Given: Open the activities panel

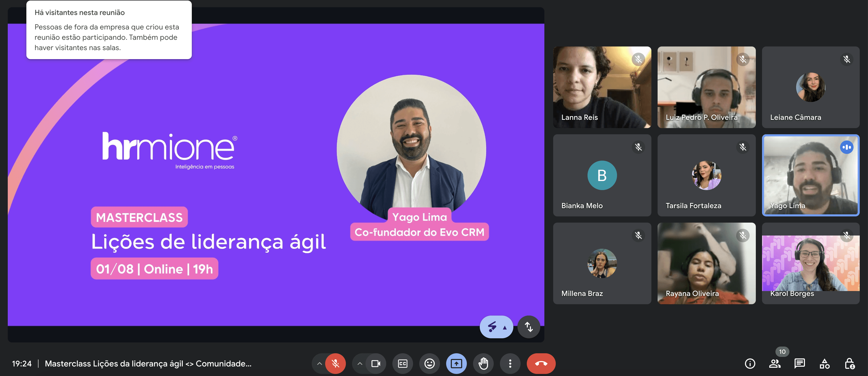Looking at the screenshot, I should coord(825,364).
